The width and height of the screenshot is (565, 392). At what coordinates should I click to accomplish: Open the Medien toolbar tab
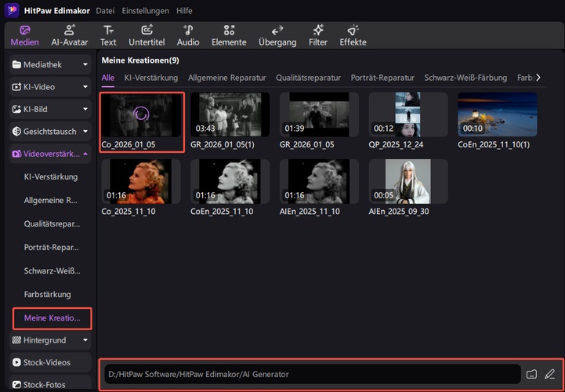24,36
